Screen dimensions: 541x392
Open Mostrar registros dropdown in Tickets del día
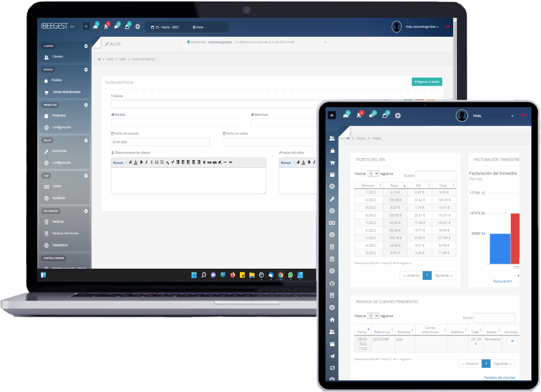click(373, 174)
